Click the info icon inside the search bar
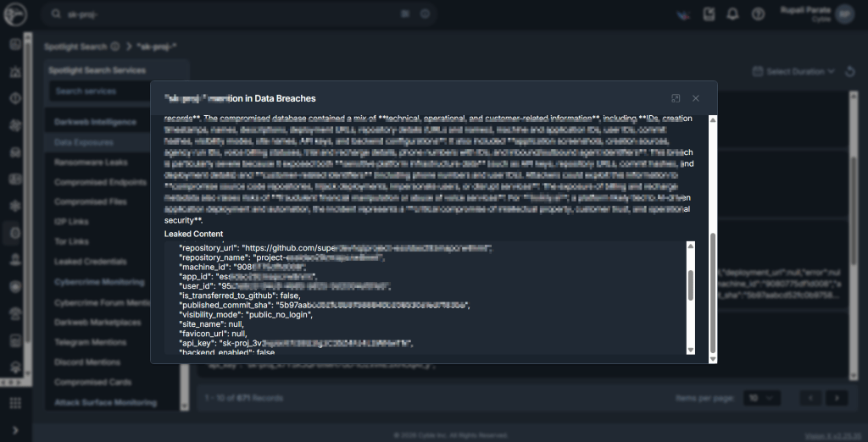The image size is (868, 442). [425, 14]
